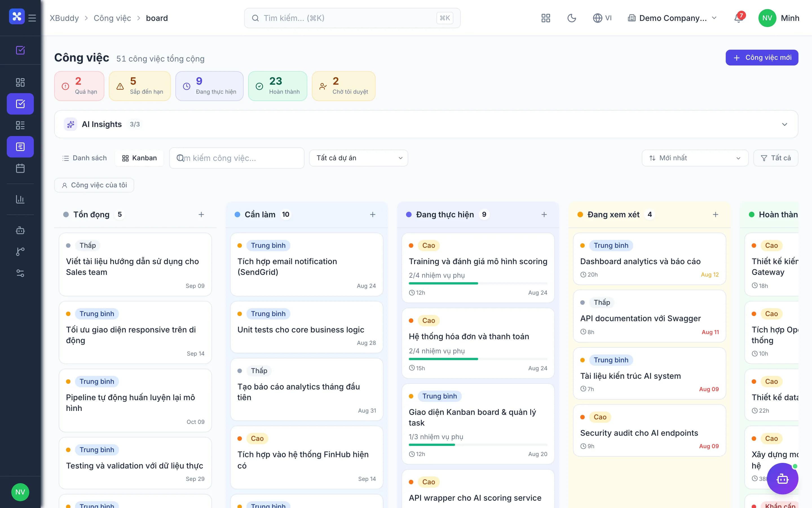Click progress bar on Training scoring card

(x=478, y=283)
